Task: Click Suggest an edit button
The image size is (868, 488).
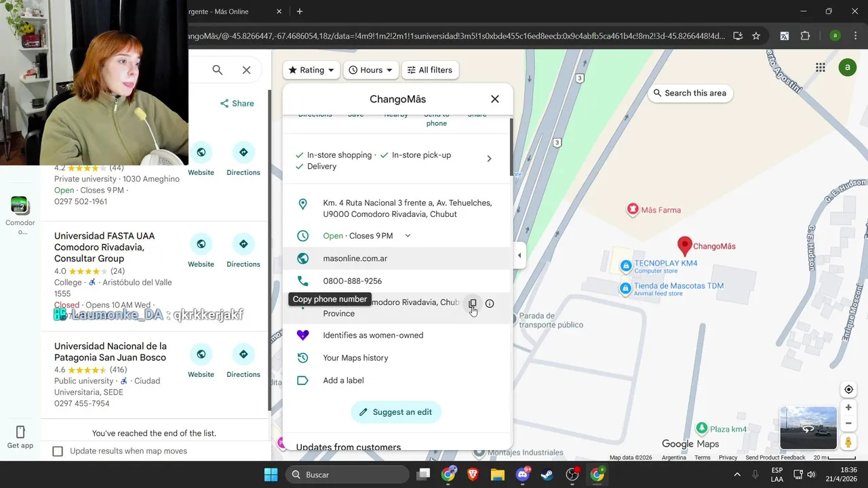Action: pos(396,412)
